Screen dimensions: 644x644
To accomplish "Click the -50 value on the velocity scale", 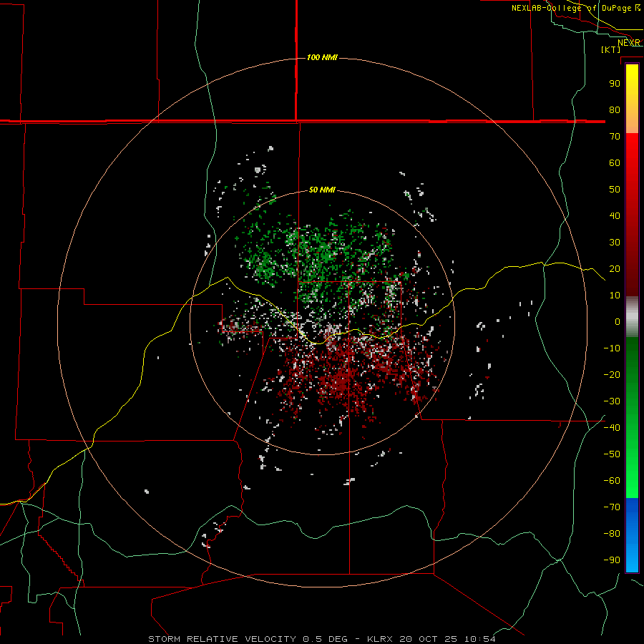I will point(612,454).
